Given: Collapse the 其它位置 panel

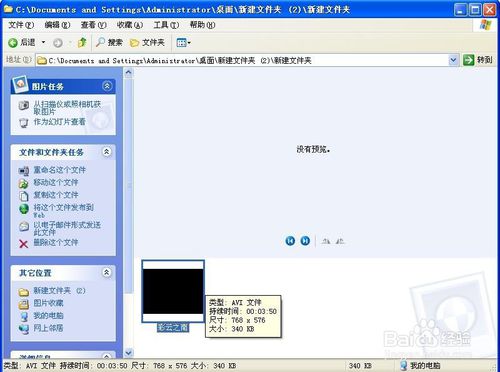Looking at the screenshot, I should [x=107, y=273].
